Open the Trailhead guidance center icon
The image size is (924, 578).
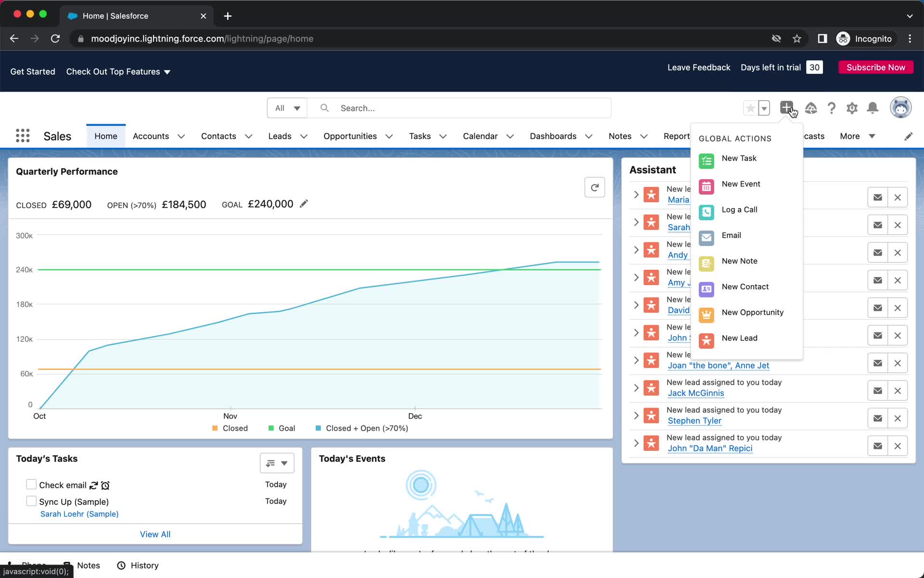pyautogui.click(x=811, y=108)
